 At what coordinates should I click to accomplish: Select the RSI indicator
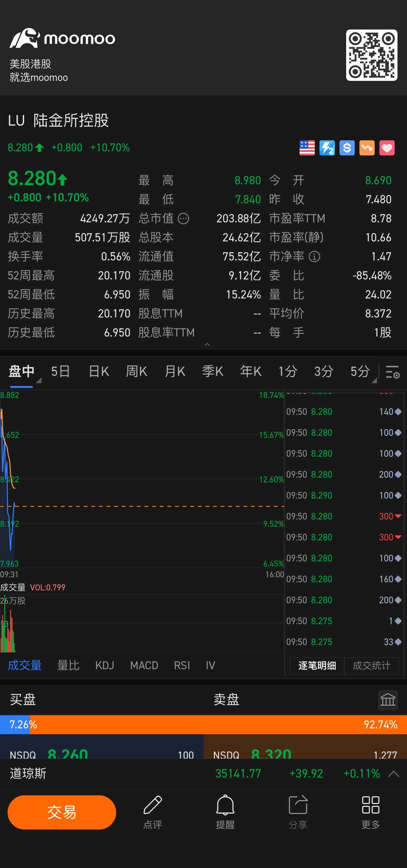pos(182,665)
